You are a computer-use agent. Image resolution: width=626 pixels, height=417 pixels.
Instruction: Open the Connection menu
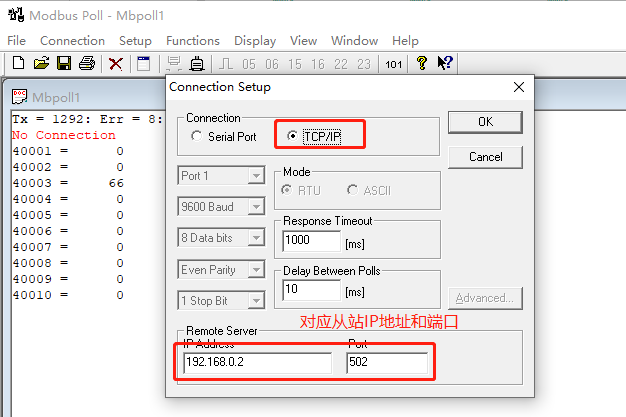72,41
